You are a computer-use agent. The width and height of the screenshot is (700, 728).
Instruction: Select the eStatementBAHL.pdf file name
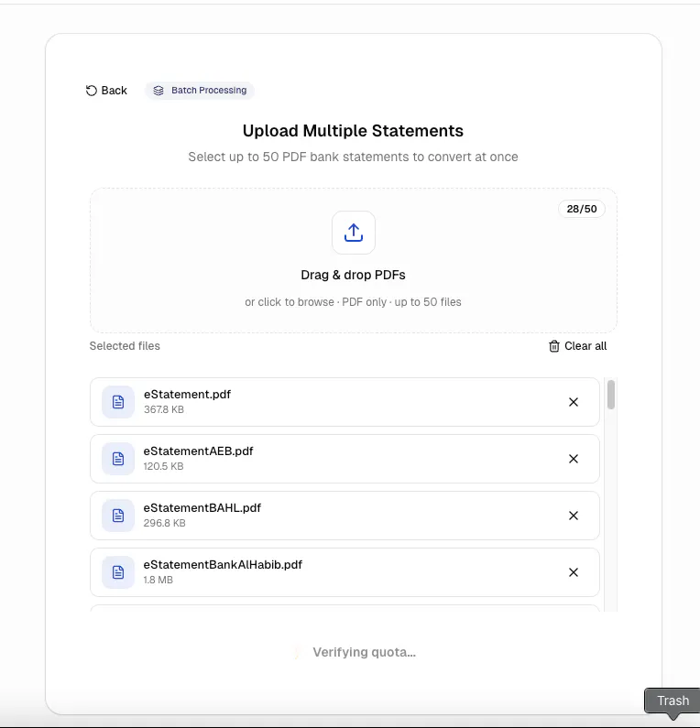[x=202, y=508]
